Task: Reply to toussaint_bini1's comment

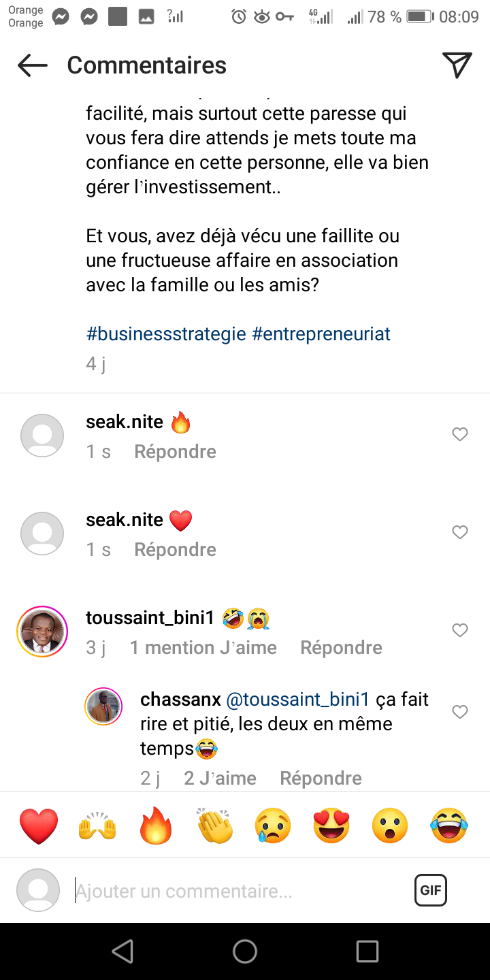Action: 341,648
